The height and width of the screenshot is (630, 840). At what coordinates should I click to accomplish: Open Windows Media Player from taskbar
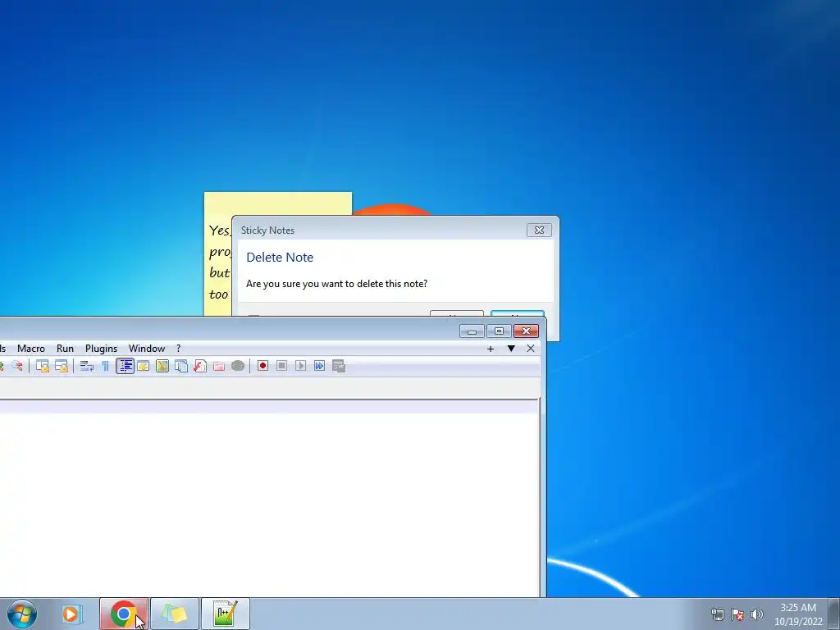(72, 614)
